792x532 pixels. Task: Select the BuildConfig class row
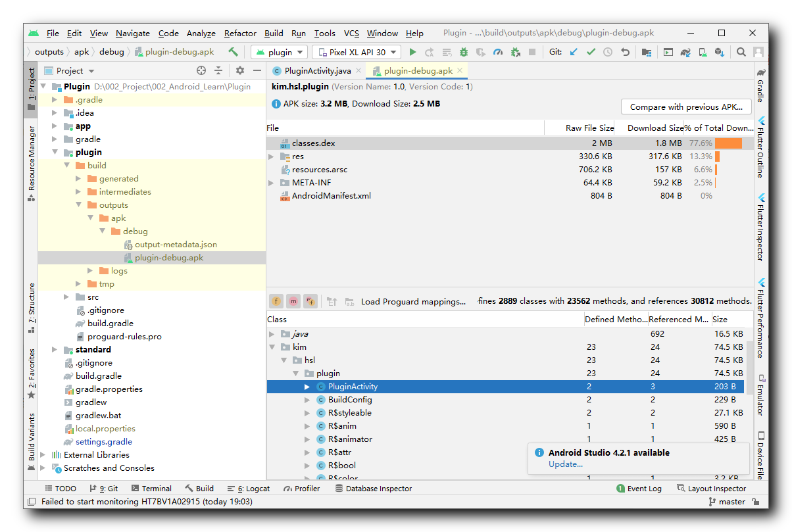coord(505,400)
